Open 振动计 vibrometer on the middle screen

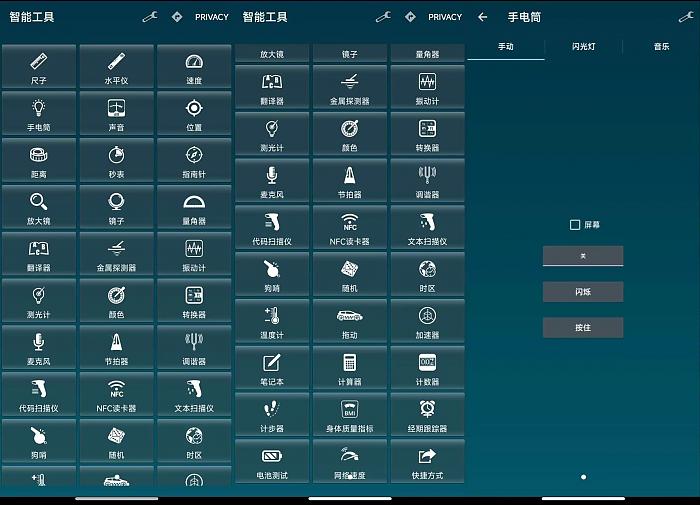pos(427,87)
